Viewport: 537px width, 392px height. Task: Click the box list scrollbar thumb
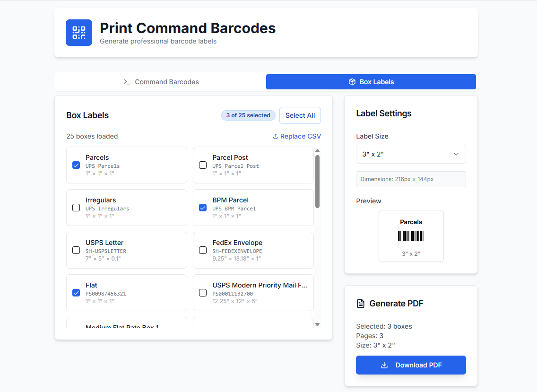318,181
